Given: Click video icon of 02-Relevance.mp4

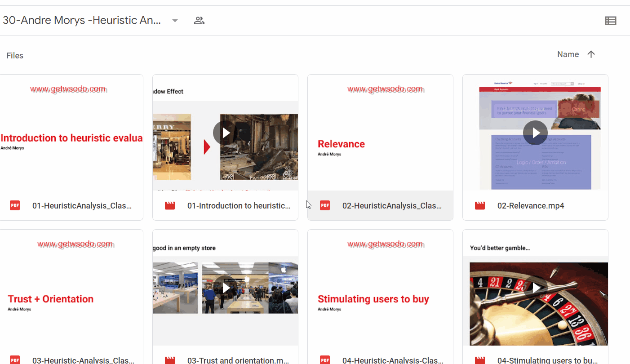Looking at the screenshot, I should (480, 206).
